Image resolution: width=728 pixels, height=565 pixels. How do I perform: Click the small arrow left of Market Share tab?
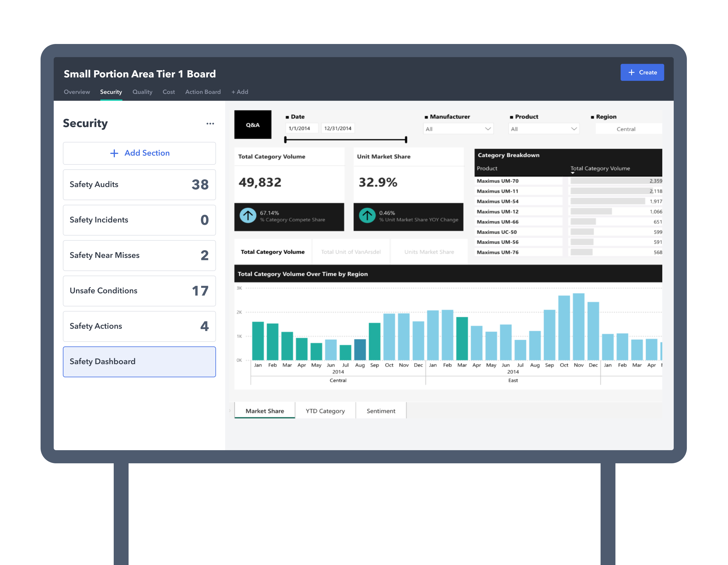(x=230, y=411)
